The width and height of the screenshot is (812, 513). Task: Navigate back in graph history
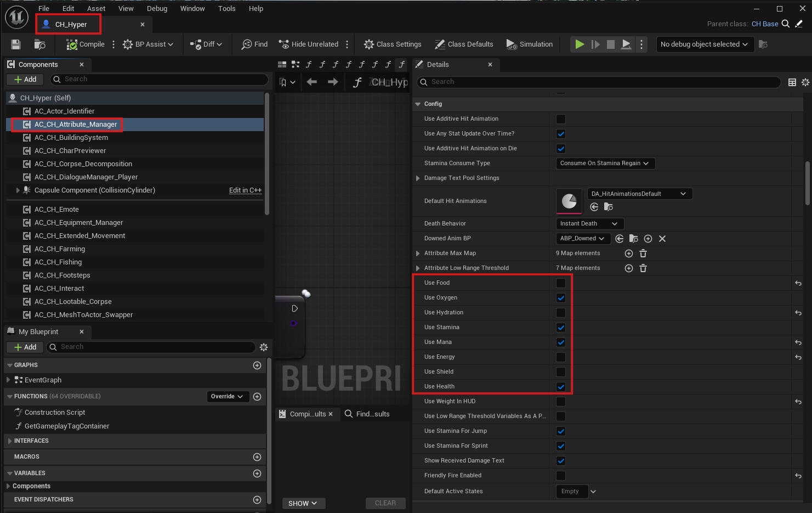312,82
